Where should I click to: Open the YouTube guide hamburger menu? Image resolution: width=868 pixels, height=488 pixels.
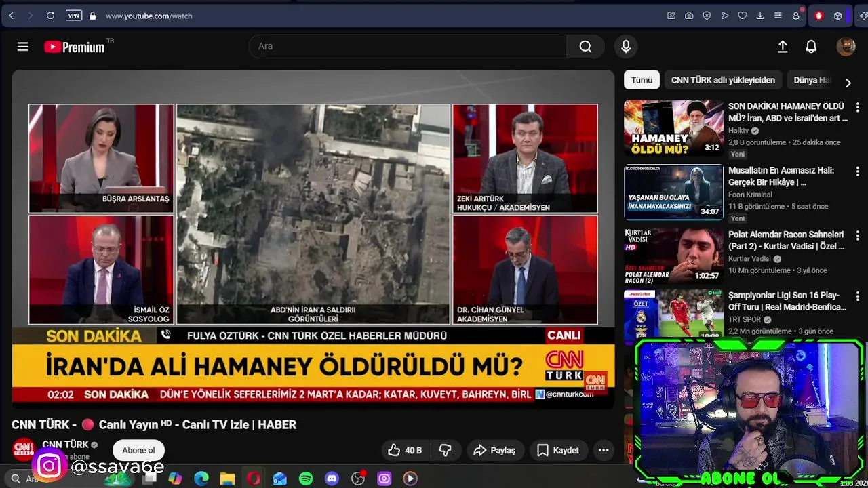pyautogui.click(x=23, y=47)
